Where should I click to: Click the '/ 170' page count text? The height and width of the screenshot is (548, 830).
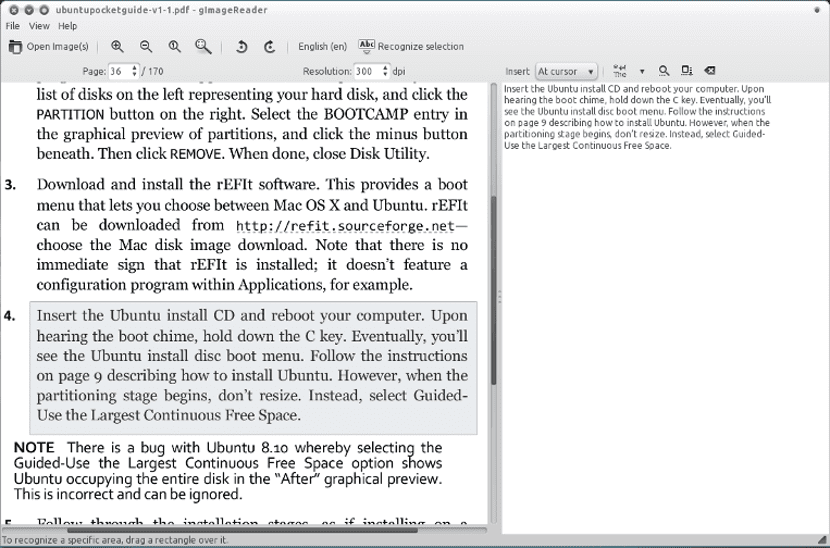(152, 71)
